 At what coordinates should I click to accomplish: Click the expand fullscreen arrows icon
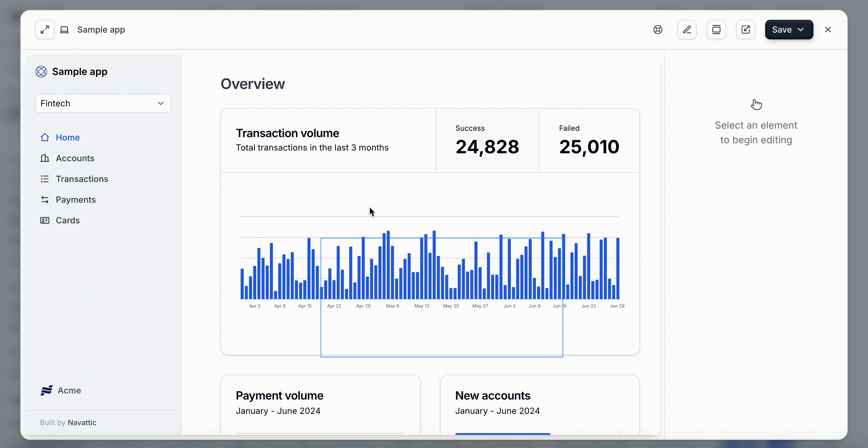45,30
